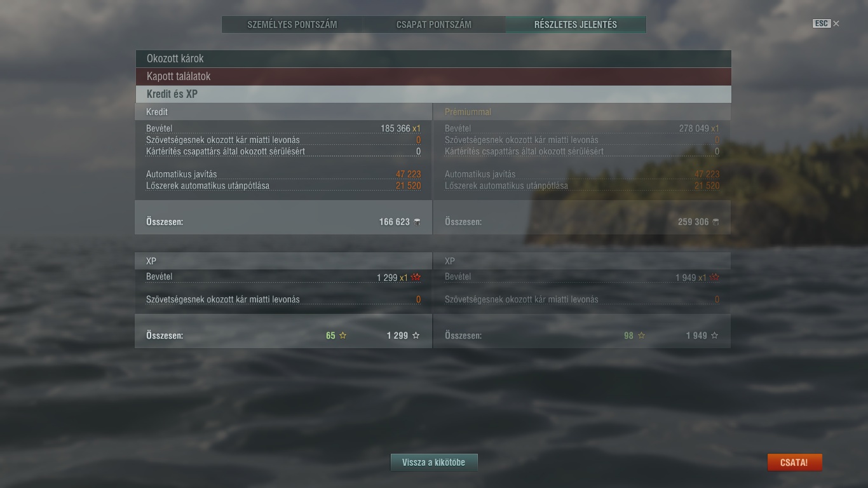
Task: Select the Részletes jelentés tab
Action: pos(576,25)
